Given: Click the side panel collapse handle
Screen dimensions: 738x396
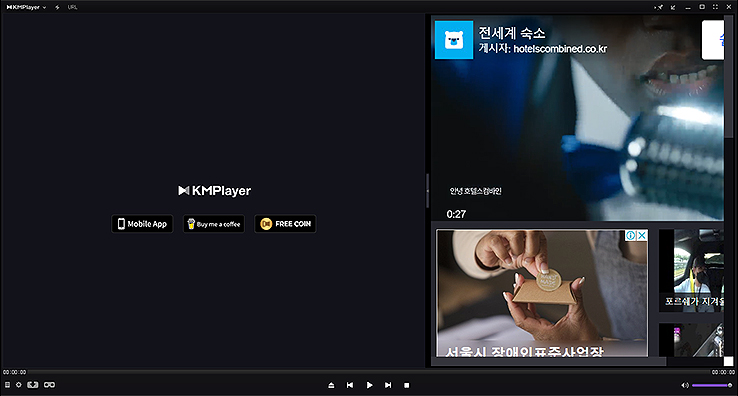Looking at the screenshot, I should [x=427, y=191].
